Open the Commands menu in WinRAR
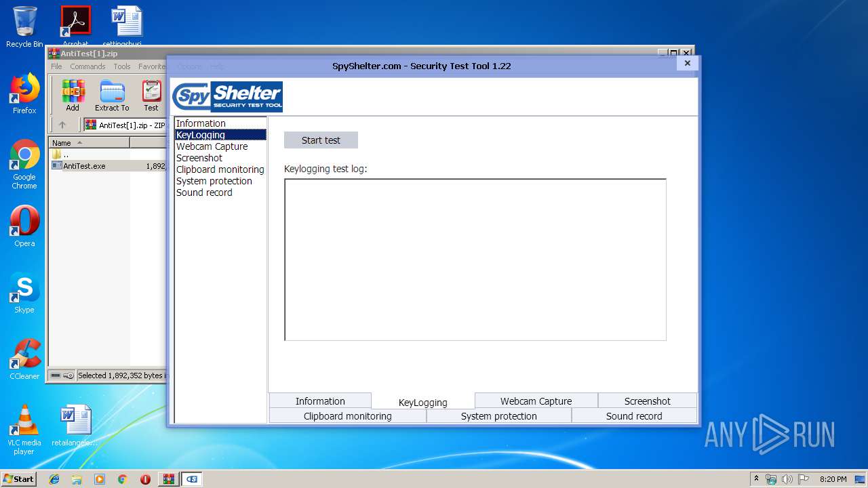The height and width of the screenshot is (488, 868). (87, 66)
